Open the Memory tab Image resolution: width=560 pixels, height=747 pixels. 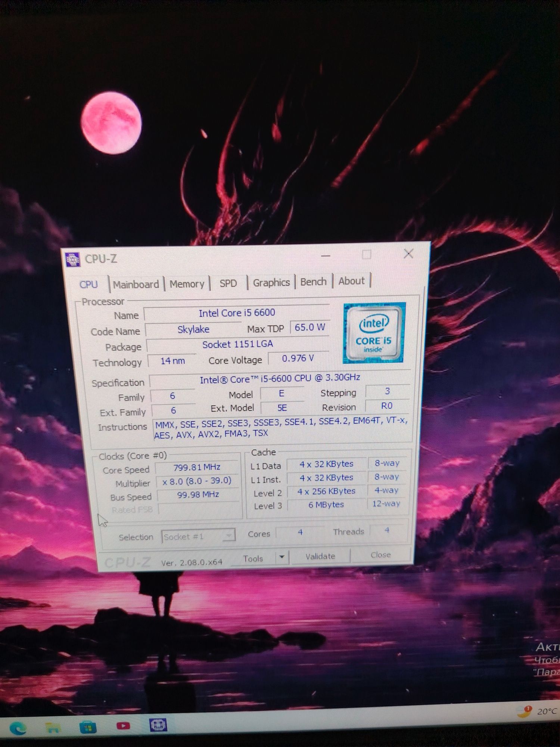tap(187, 284)
